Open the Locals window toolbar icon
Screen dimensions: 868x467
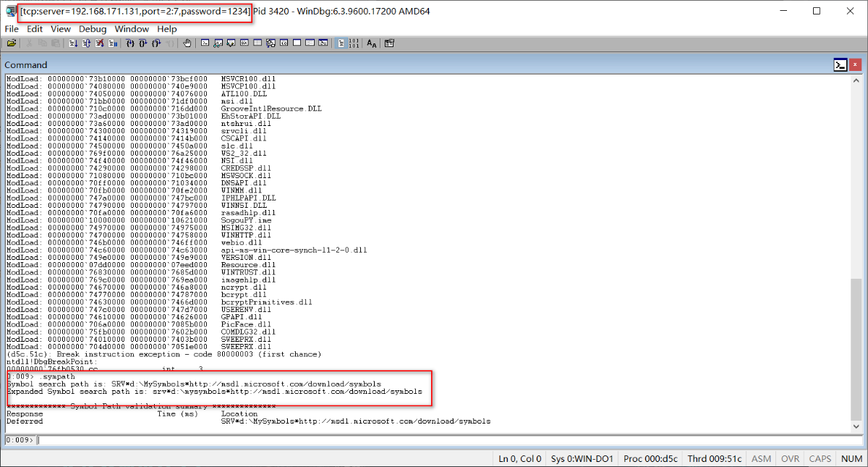pos(231,43)
